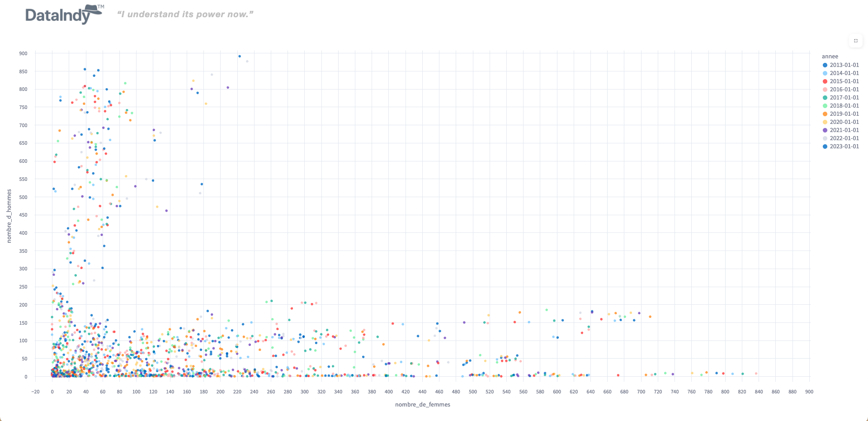This screenshot has height=421, width=868.
Task: Hide the 2016-01-01 series via legend
Action: [x=844, y=90]
